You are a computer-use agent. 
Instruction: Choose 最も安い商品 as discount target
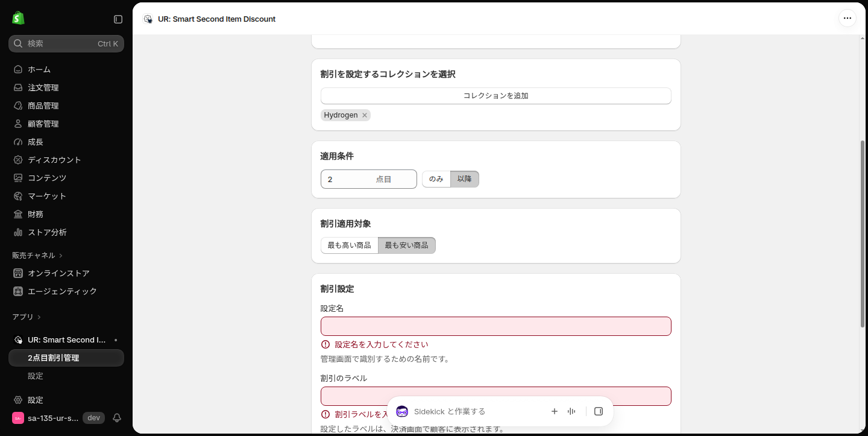pyautogui.click(x=407, y=245)
